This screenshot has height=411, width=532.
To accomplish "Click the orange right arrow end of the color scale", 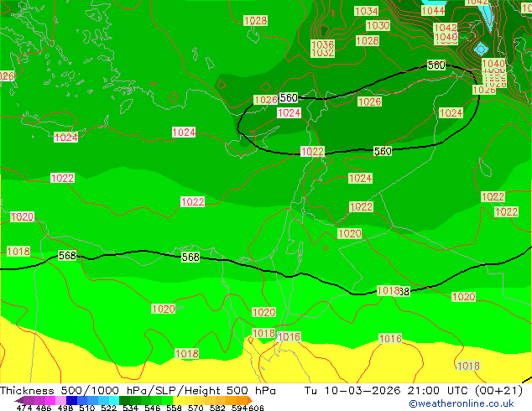I will (x=250, y=400).
